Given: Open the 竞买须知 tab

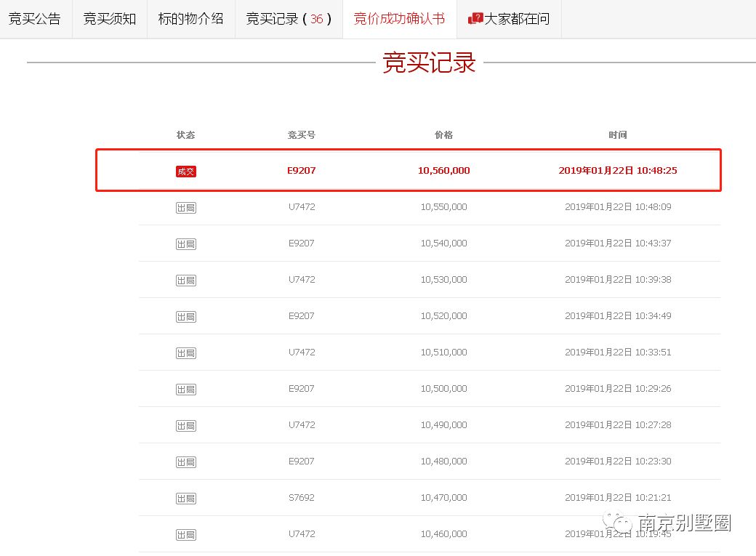Looking at the screenshot, I should click(x=109, y=18).
